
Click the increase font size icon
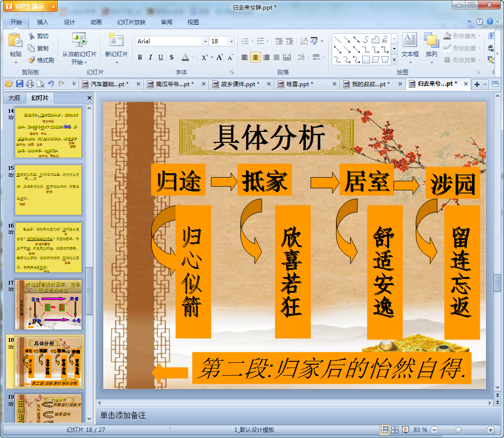point(219,57)
